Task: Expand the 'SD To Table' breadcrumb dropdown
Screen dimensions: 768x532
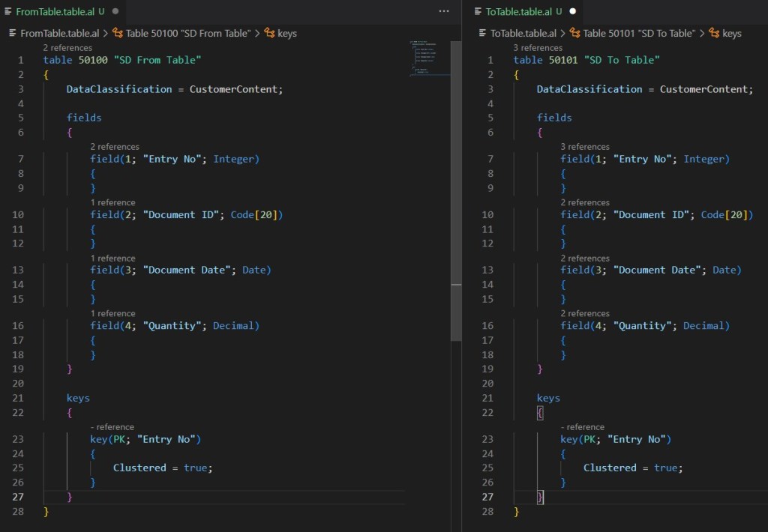Action: point(640,34)
